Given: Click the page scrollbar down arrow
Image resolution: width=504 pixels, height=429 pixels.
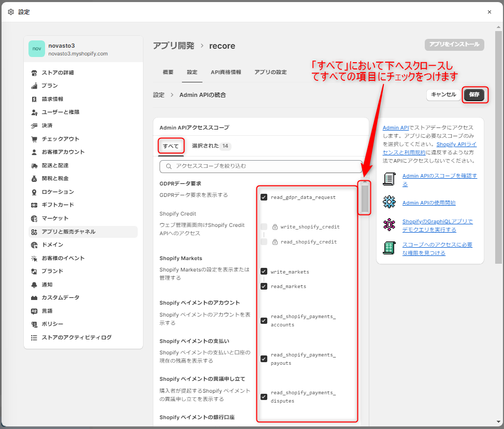Looking at the screenshot, I should [x=498, y=422].
